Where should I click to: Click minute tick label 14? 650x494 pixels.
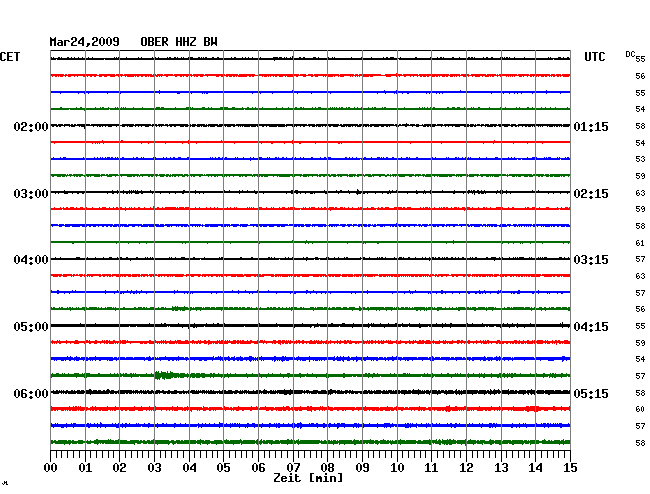tap(535, 468)
